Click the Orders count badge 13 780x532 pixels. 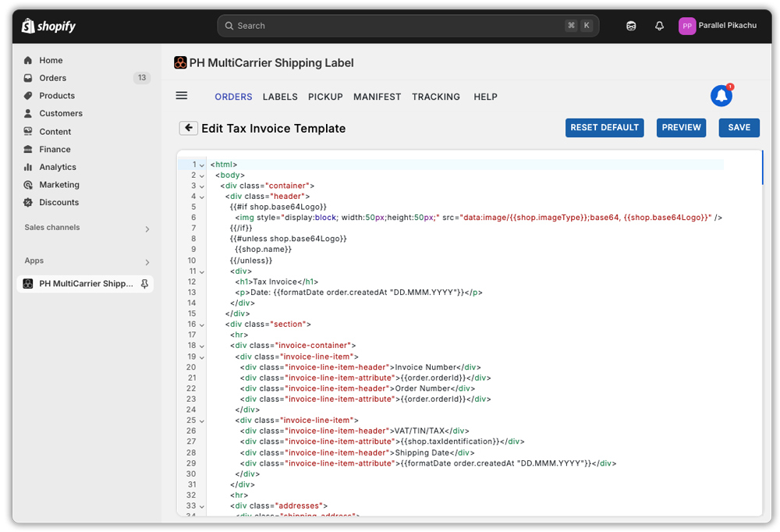(x=142, y=78)
